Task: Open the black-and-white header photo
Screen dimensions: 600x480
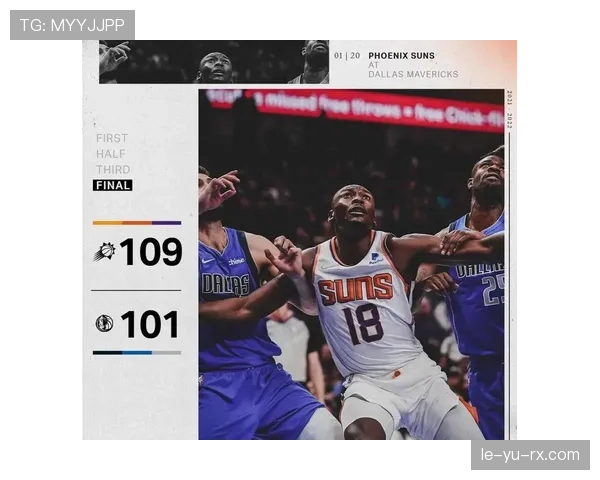Action: (214, 62)
